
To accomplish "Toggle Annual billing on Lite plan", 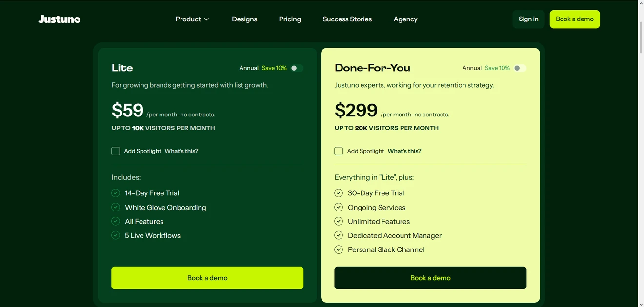I will [297, 68].
